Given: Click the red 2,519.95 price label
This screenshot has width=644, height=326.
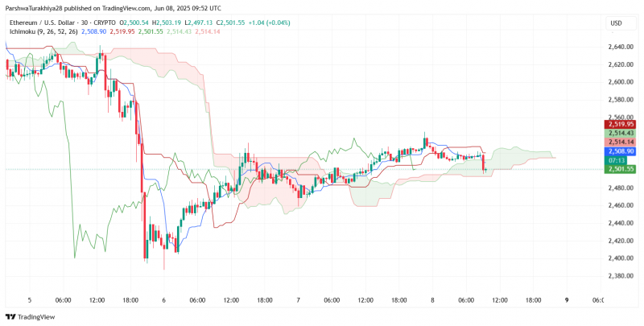Looking at the screenshot, I should click(x=619, y=124).
